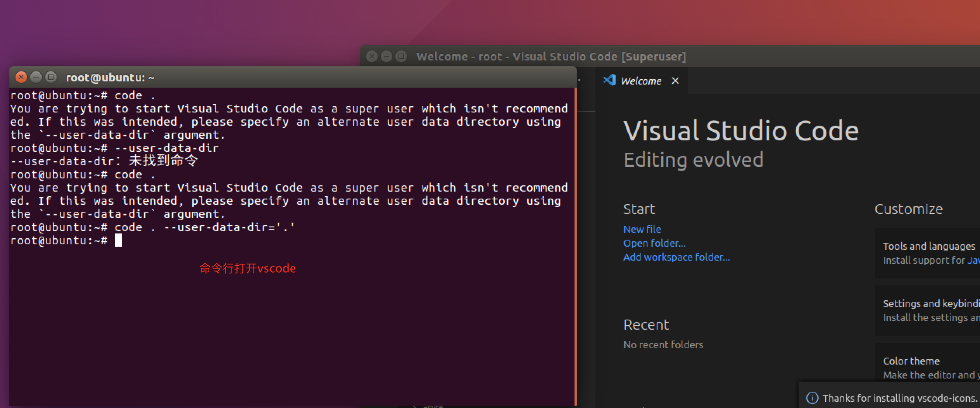Close the Visual Studio Code window
This screenshot has height=408, width=980.
pos(372,57)
